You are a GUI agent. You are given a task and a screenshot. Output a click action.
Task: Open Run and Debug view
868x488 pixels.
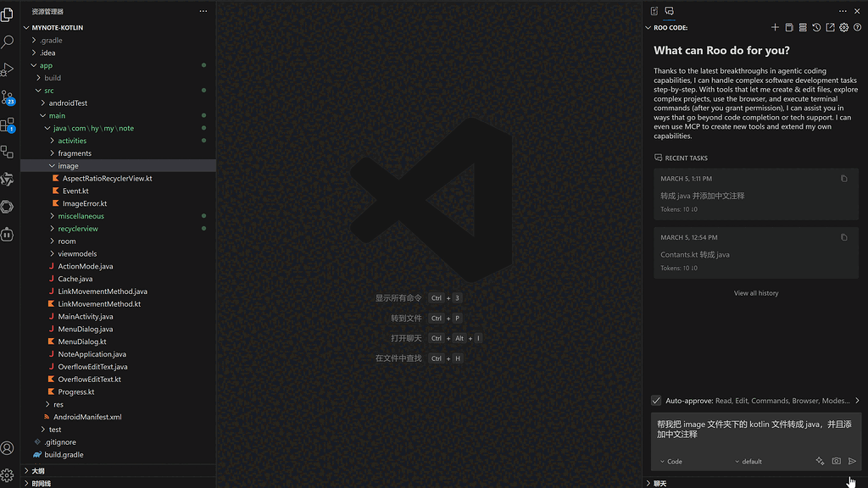[7, 69]
